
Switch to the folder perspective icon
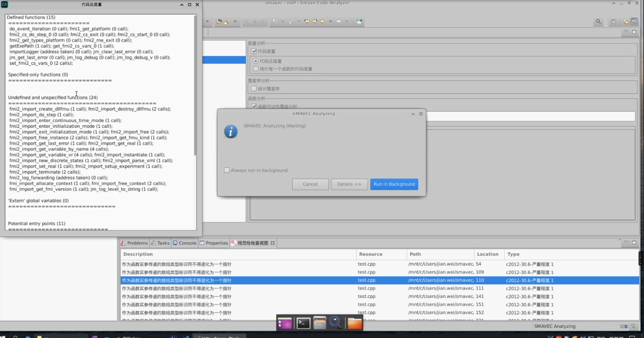[x=626, y=21]
